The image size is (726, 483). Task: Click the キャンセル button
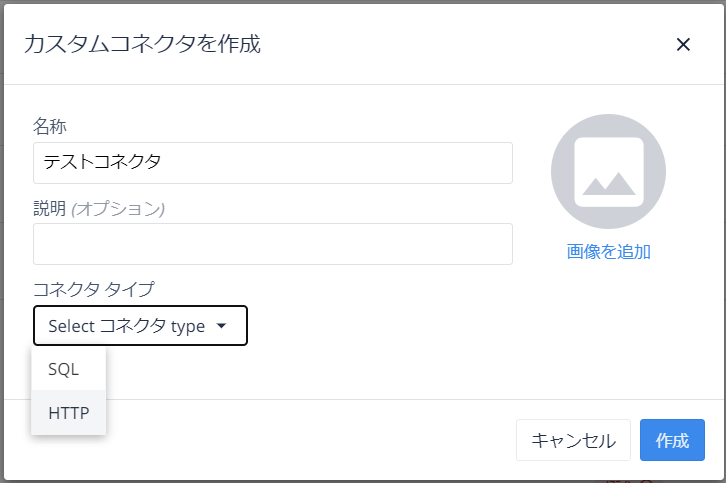pos(573,440)
